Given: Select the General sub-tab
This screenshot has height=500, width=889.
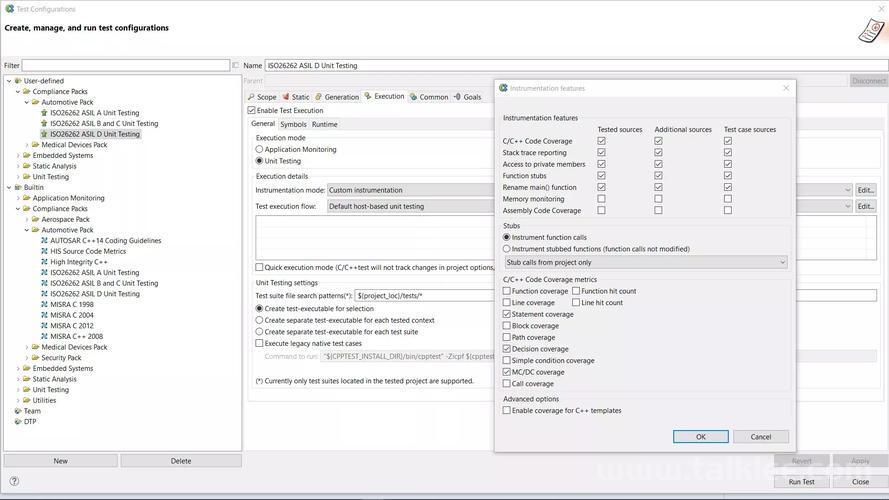Looking at the screenshot, I should 263,124.
